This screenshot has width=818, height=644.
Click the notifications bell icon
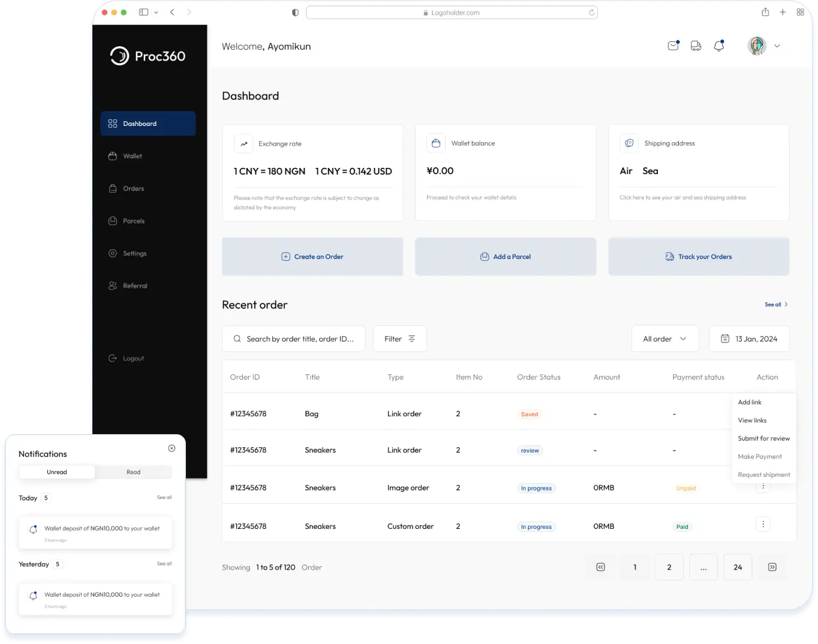point(719,46)
